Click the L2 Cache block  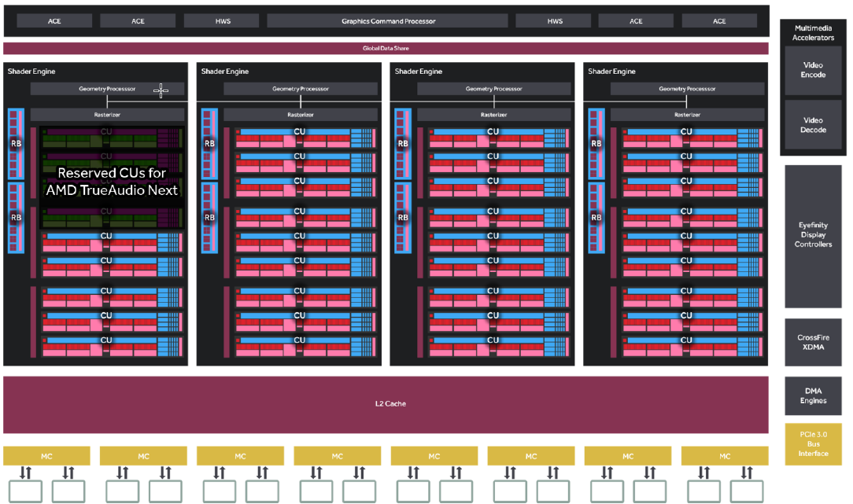[x=386, y=404]
